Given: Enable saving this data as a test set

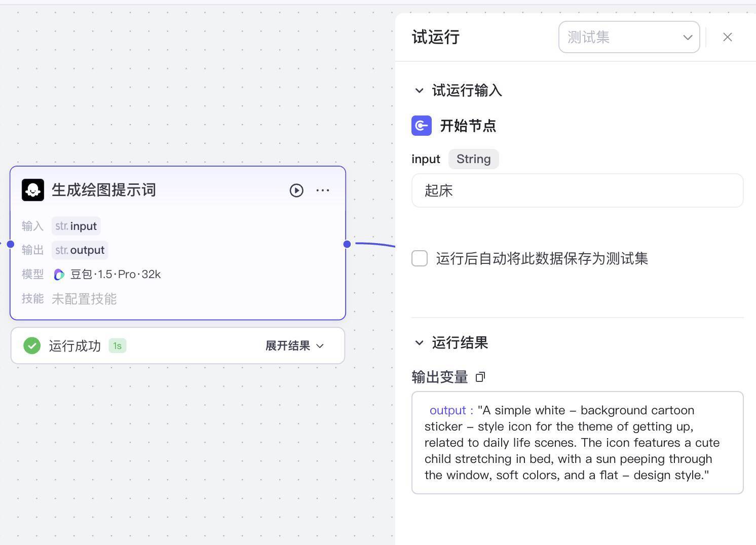Looking at the screenshot, I should tap(420, 258).
